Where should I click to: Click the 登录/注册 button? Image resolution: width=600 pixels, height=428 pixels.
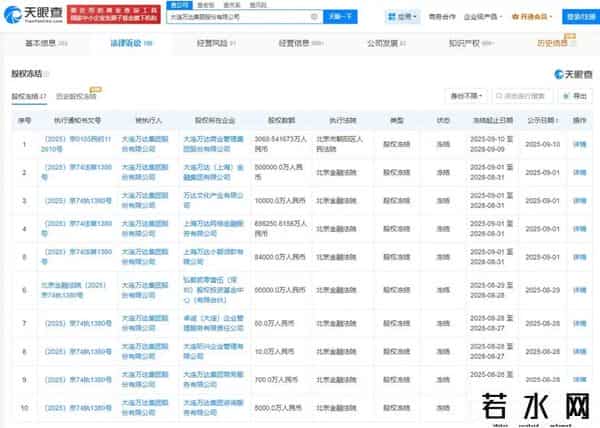pos(578,17)
